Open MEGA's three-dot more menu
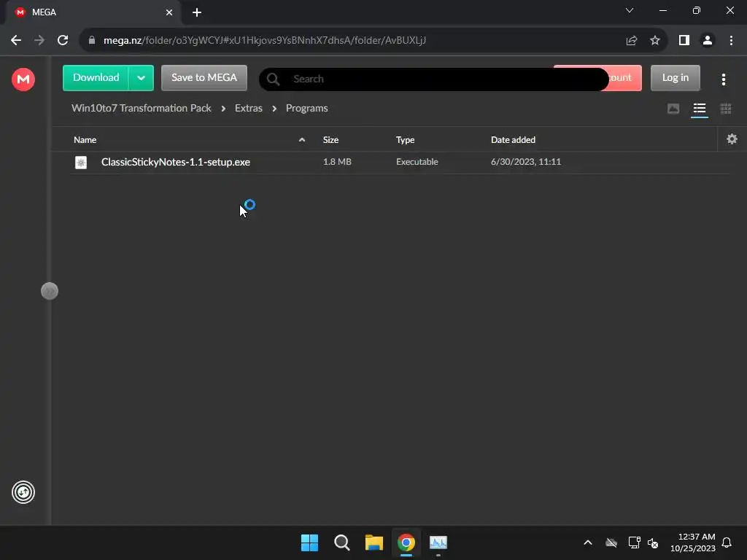The image size is (747, 560). click(723, 79)
